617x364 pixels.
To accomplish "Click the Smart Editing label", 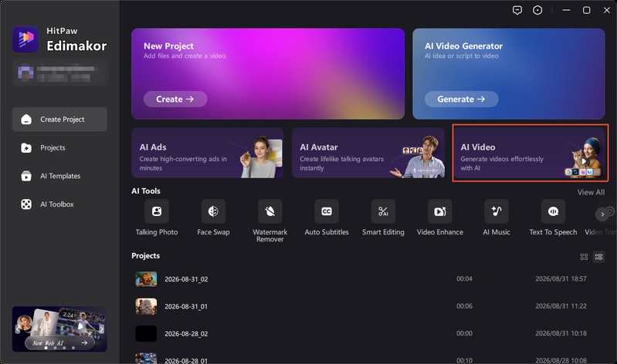I will tap(383, 232).
